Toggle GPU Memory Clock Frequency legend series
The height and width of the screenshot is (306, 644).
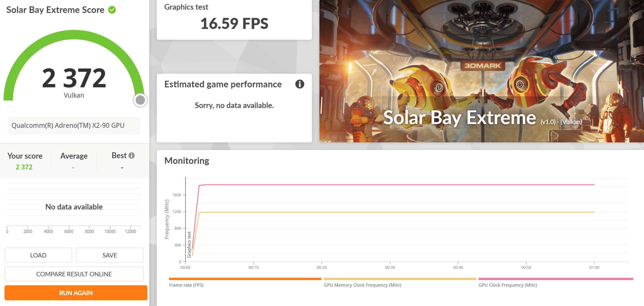[362, 285]
